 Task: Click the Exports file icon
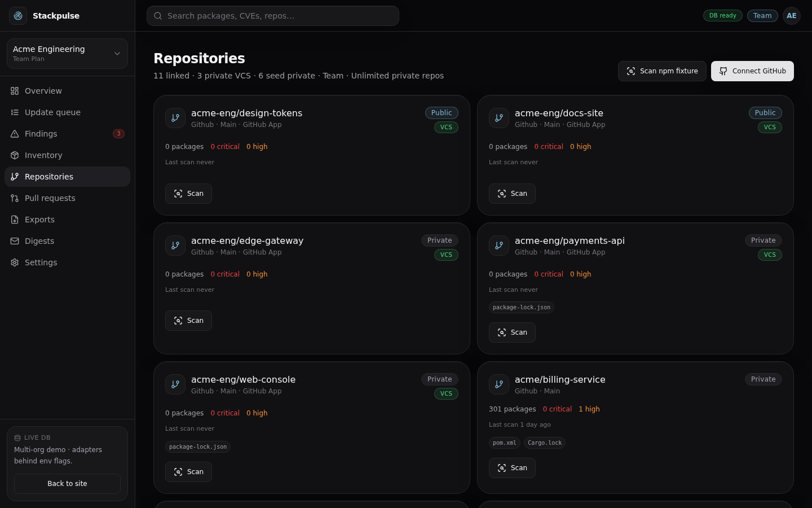(15, 220)
